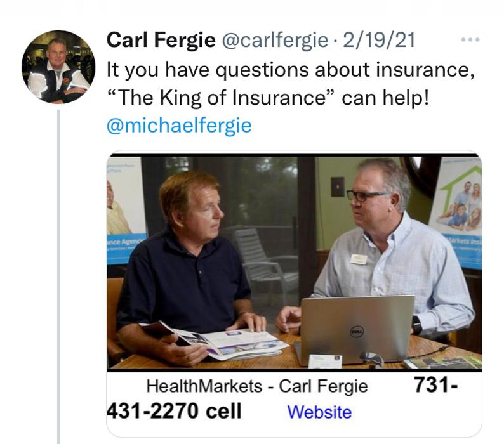Click Carl Fergie's round profile avatar
Viewport: 504px width, 444px height.
point(58,67)
